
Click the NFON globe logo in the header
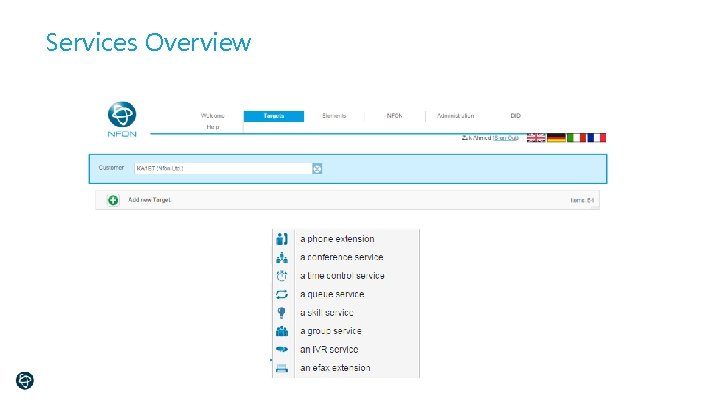point(122,114)
